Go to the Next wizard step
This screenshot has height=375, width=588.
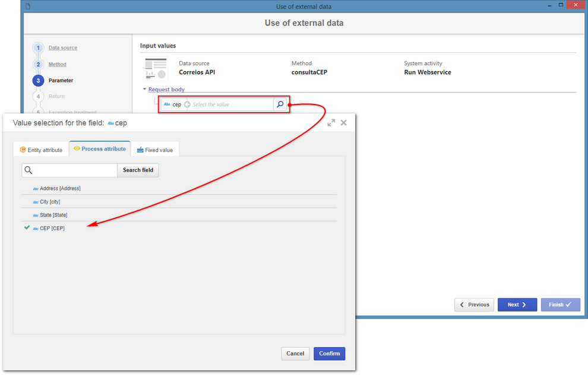[x=517, y=305]
